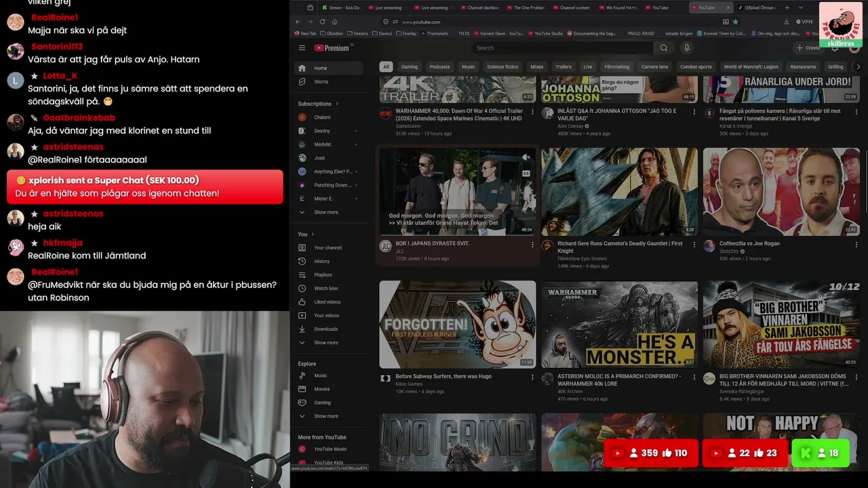Open YouTube Music from sidebar
The image size is (868, 488).
coord(329,449)
